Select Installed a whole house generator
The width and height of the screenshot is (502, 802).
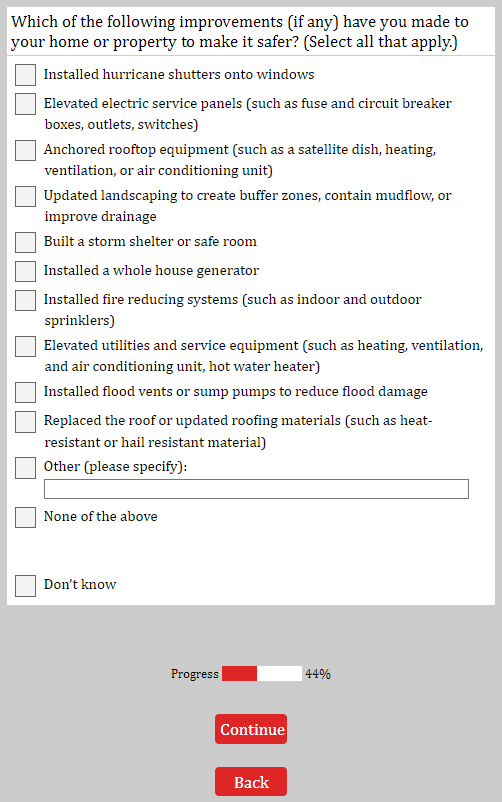pyautogui.click(x=25, y=271)
